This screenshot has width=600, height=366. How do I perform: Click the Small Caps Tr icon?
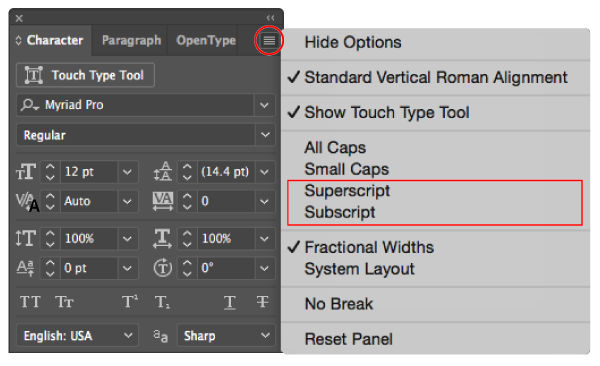64,302
